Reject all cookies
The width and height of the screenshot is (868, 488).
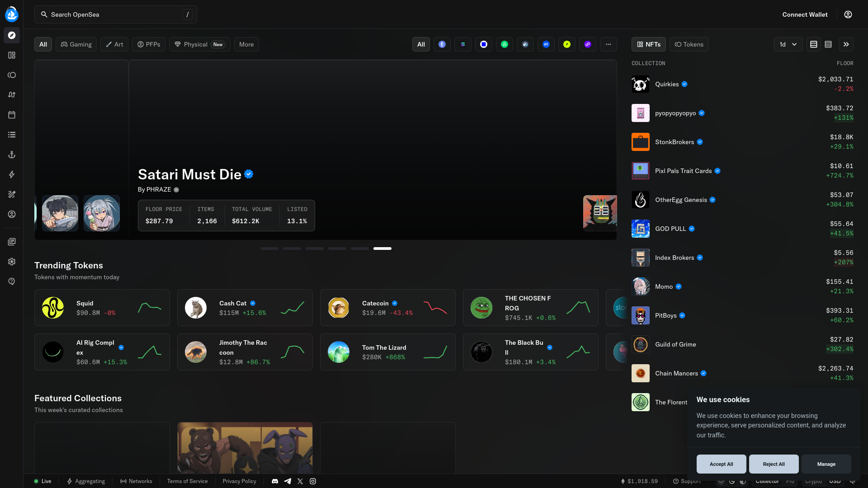coord(774,464)
